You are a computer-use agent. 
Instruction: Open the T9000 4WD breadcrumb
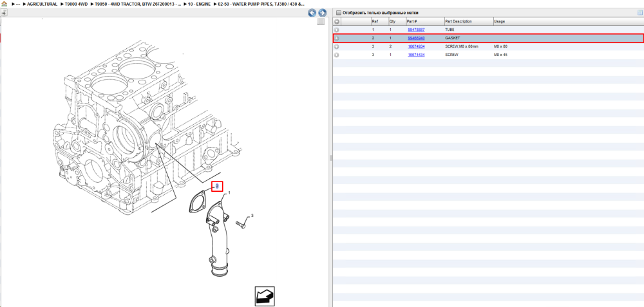point(76,4)
